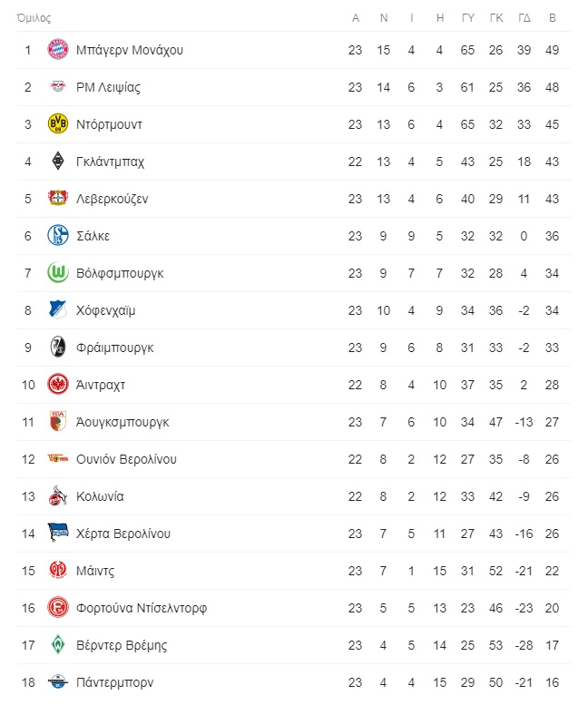Select the Leverkusen club crest
The image size is (588, 715).
tap(58, 198)
